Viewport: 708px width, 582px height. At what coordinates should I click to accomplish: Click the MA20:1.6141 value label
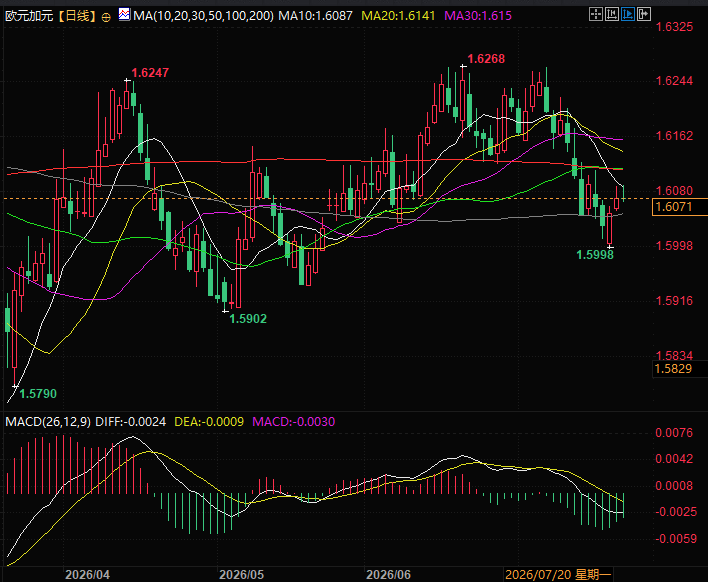click(398, 16)
